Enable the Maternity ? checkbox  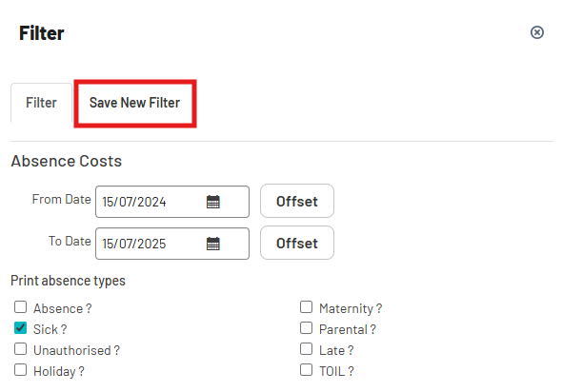(306, 307)
